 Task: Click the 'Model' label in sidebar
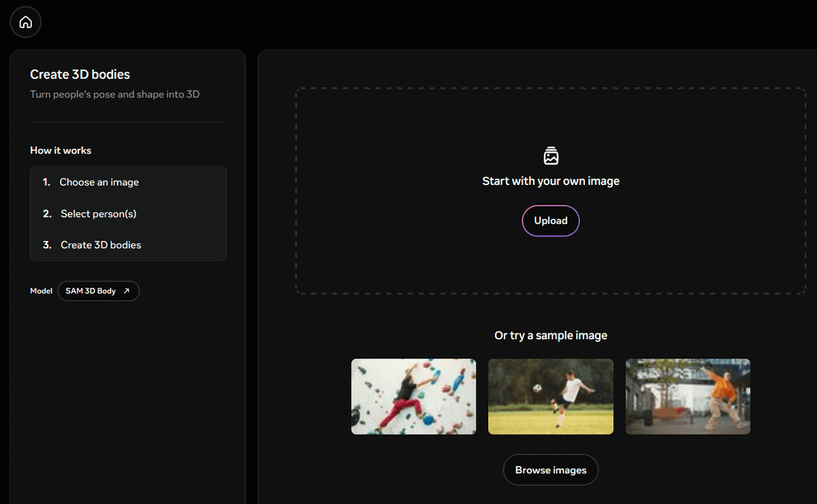41,291
